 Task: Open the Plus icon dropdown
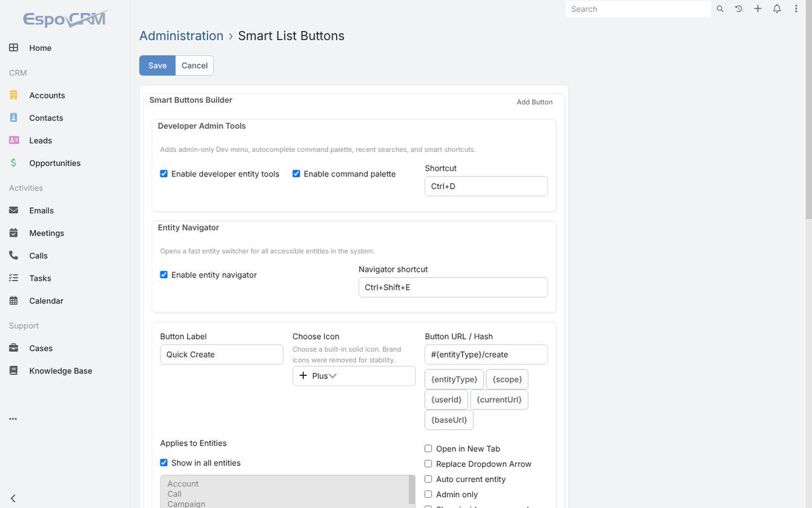tap(354, 376)
